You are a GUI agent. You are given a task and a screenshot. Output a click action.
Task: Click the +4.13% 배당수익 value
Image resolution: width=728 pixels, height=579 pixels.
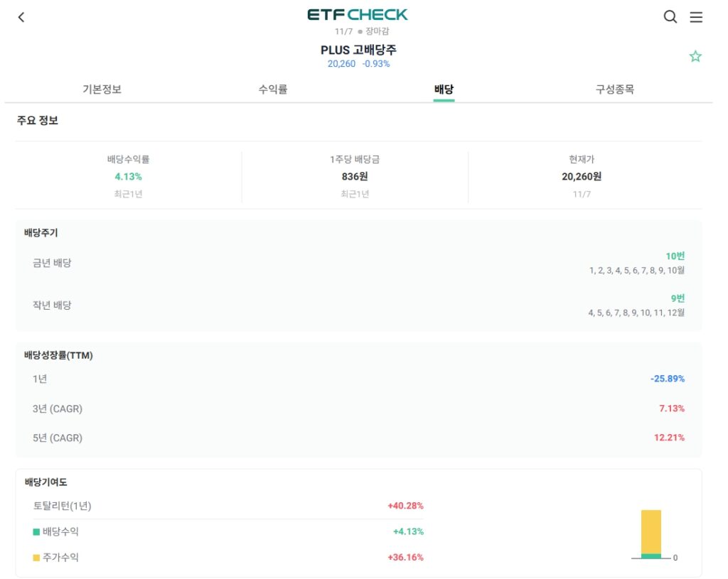(x=408, y=531)
